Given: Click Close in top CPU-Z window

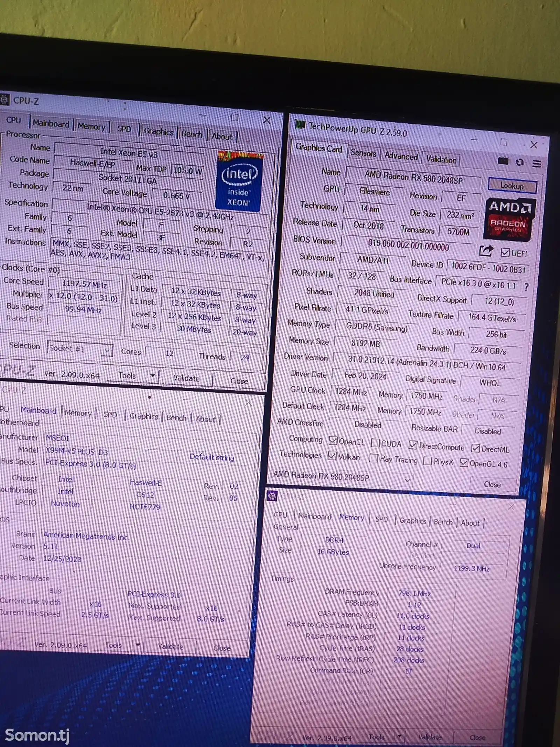Looking at the screenshot, I should point(239,381).
